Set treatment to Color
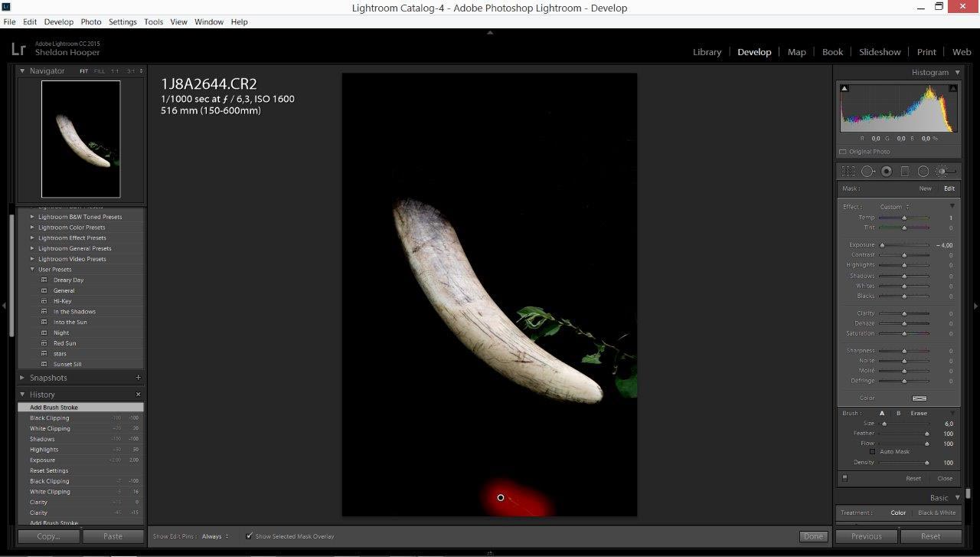The height and width of the screenshot is (557, 980). (898, 513)
